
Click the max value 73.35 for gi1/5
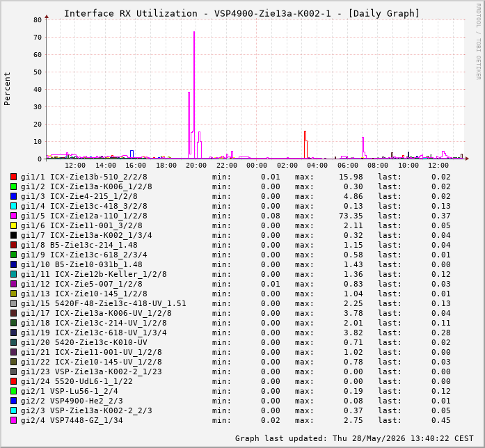(351, 216)
